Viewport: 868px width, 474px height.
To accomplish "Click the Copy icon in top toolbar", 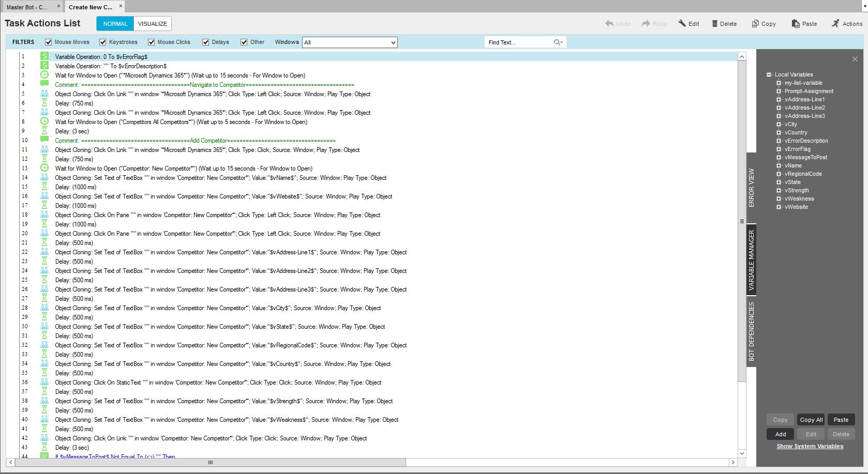I will point(755,24).
